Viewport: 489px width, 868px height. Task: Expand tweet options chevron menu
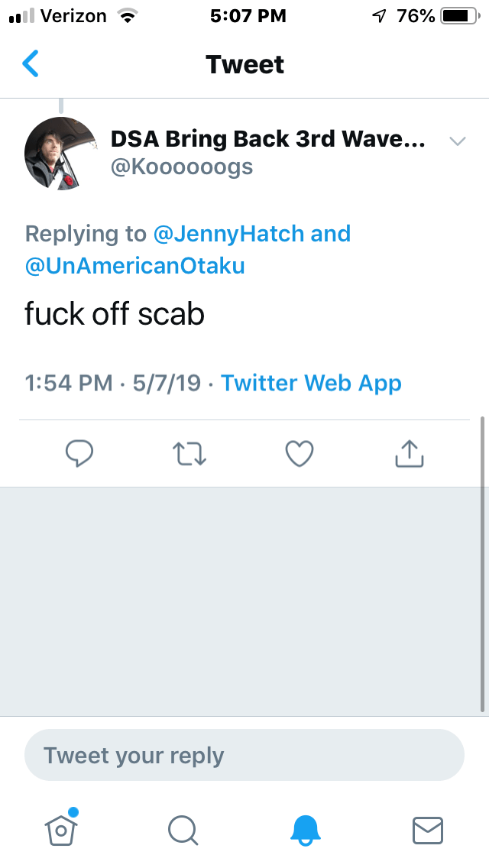pos(458,141)
